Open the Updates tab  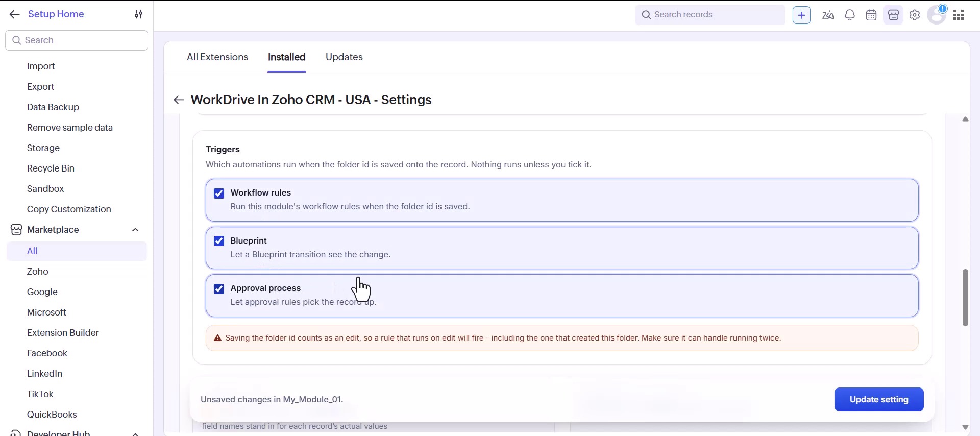[344, 57]
